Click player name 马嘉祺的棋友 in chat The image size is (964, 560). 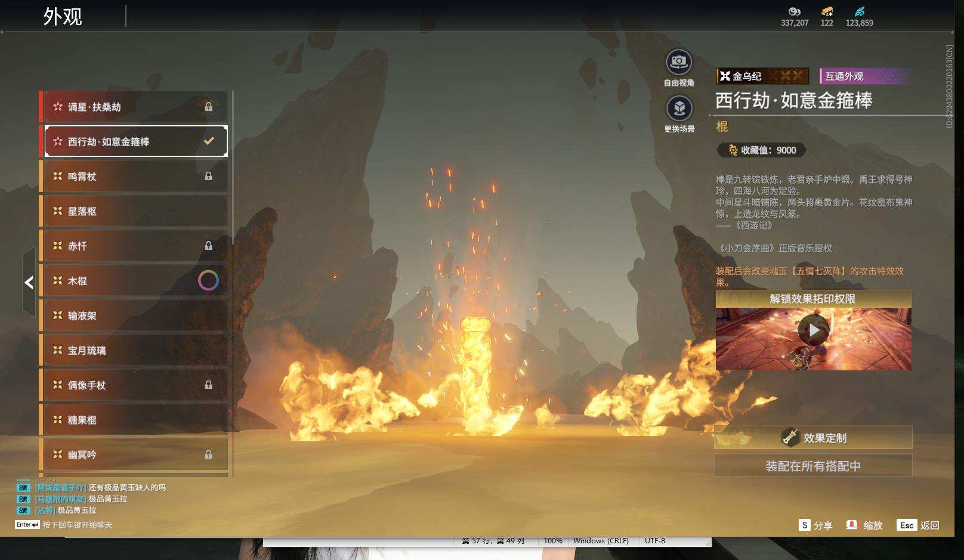click(61, 499)
